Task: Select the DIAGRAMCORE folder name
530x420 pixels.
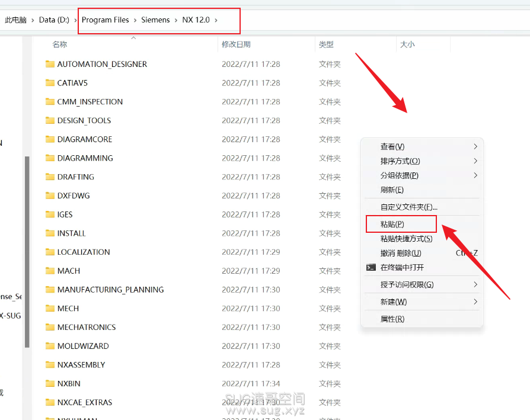Action: click(x=85, y=139)
